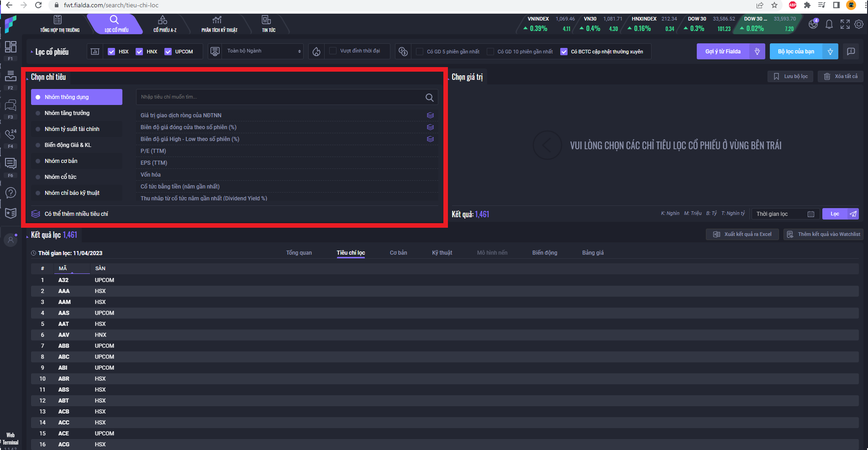The height and width of the screenshot is (450, 868).
Task: Switch to the 'Kỹ thuật' results tab
Action: pos(442,253)
